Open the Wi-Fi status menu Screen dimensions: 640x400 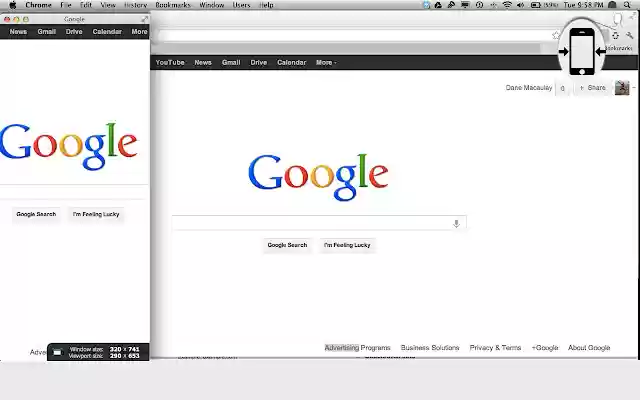507,5
